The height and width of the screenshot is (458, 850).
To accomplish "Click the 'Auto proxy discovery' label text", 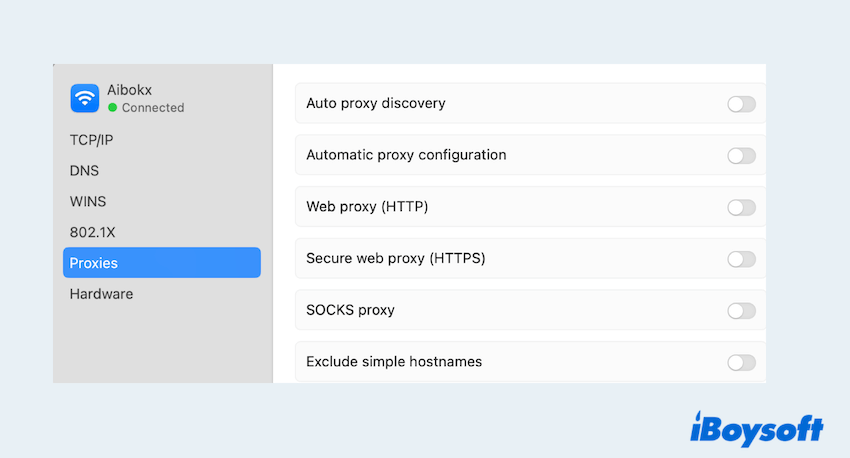I will coord(375,103).
